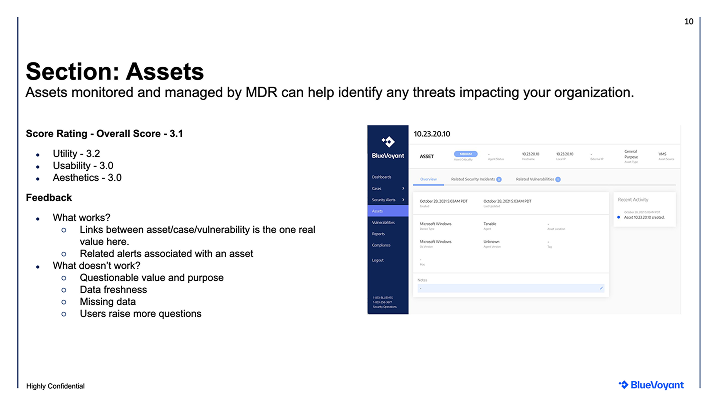
Task: Open Reports in the sidebar
Action: (x=378, y=234)
